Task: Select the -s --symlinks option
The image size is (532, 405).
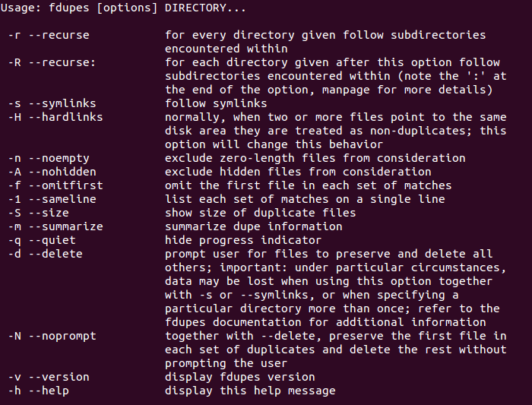Action: click(52, 103)
